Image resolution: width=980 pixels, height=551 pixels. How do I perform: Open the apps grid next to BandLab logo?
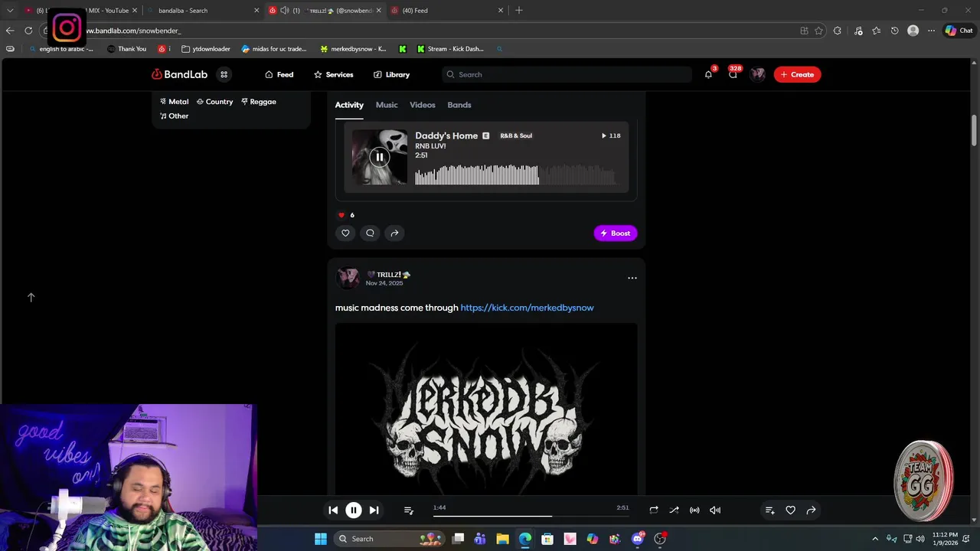click(224, 74)
